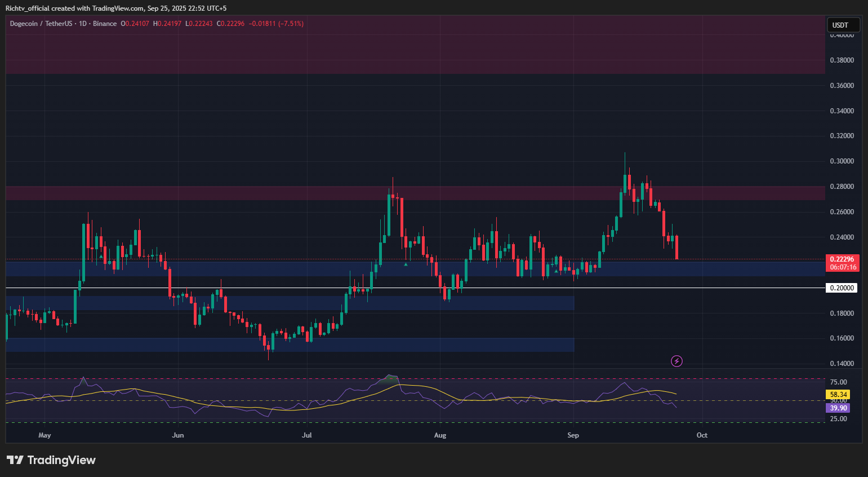
Task: Click the yellow RSI average value 58.34
Action: pyautogui.click(x=838, y=395)
